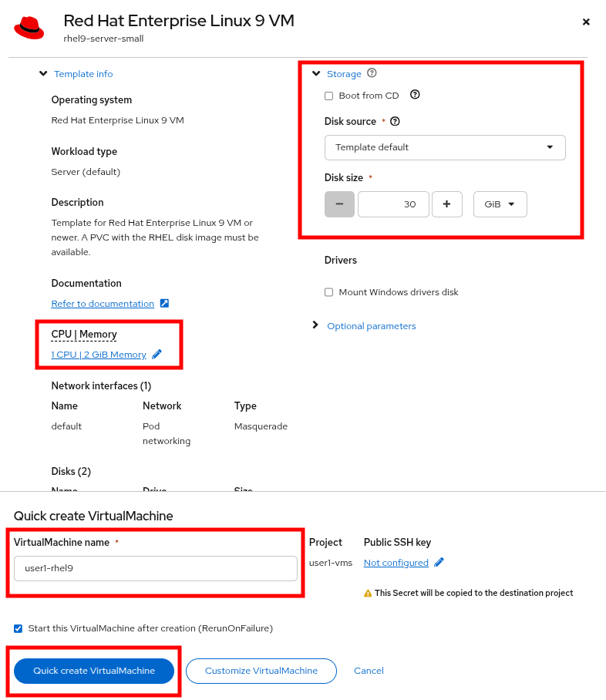Expand Optional parameters section
The height and width of the screenshot is (700, 606).
[371, 326]
